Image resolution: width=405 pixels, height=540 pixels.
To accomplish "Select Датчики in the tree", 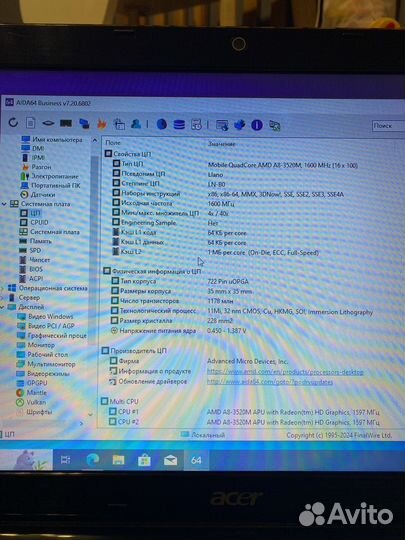I will (x=43, y=195).
